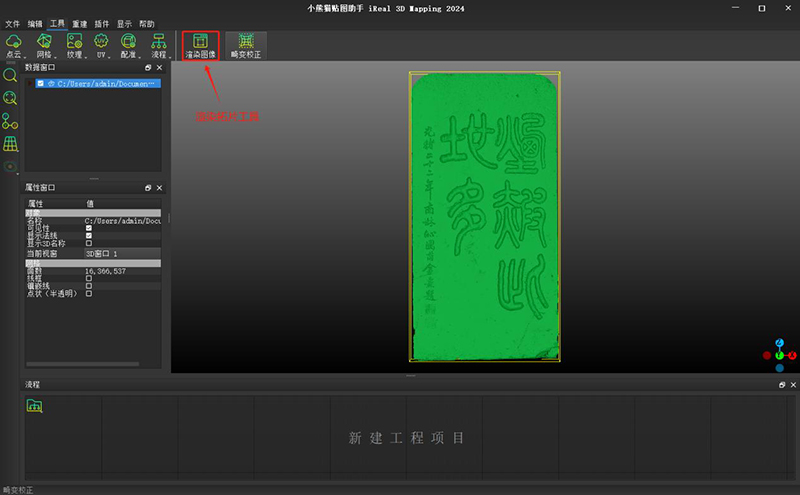Open the 编辑 Edit menu
800x495 pixels.
35,24
